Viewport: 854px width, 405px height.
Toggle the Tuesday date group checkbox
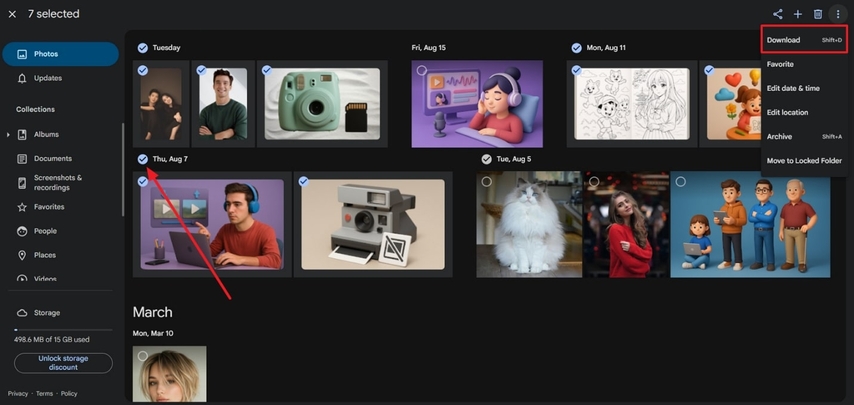click(143, 47)
